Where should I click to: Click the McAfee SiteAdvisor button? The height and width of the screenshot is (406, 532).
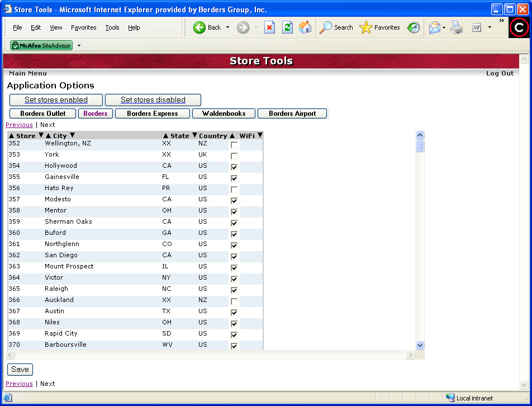[41, 45]
